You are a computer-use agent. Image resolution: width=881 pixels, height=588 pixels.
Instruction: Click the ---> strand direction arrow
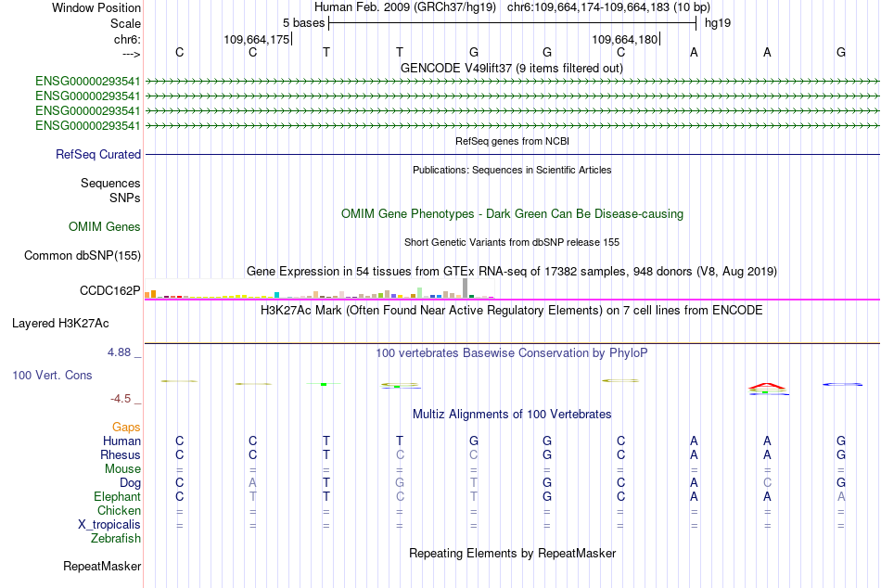[132, 54]
